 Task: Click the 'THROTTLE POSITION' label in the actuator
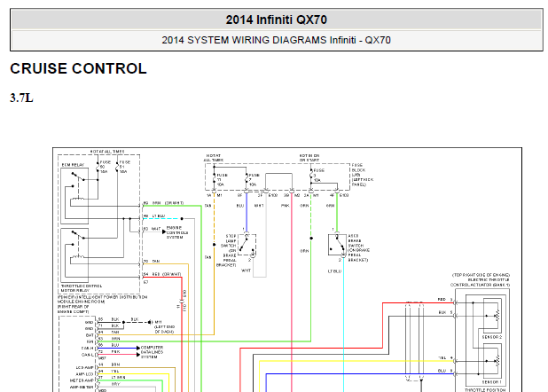485,389
